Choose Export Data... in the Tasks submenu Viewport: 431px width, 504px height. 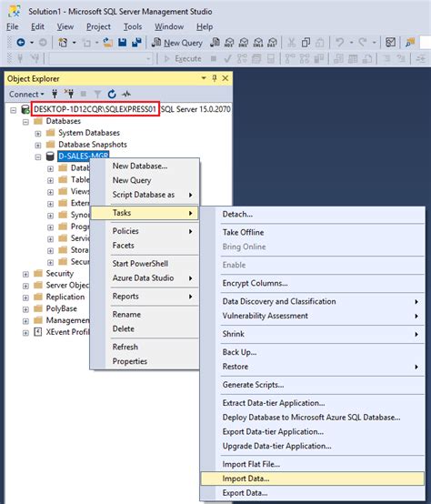click(313, 493)
